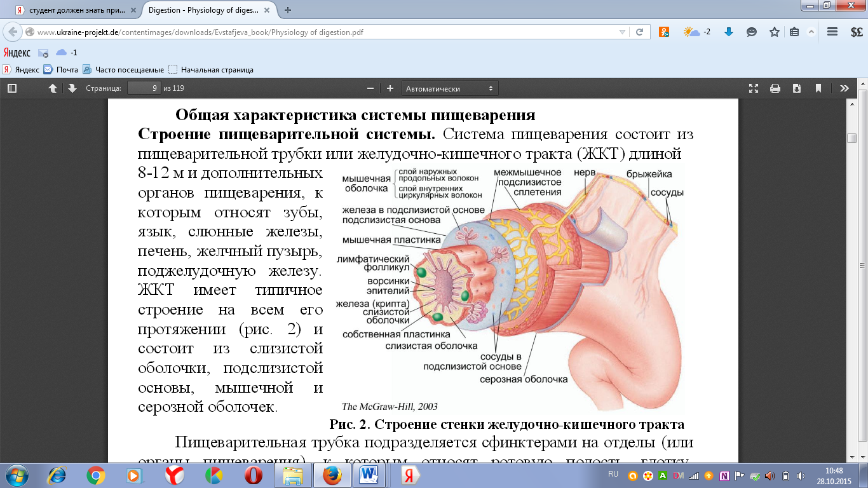Click the PDF vertical scrollbar thumb
This screenshot has height=488, width=868.
[x=851, y=139]
